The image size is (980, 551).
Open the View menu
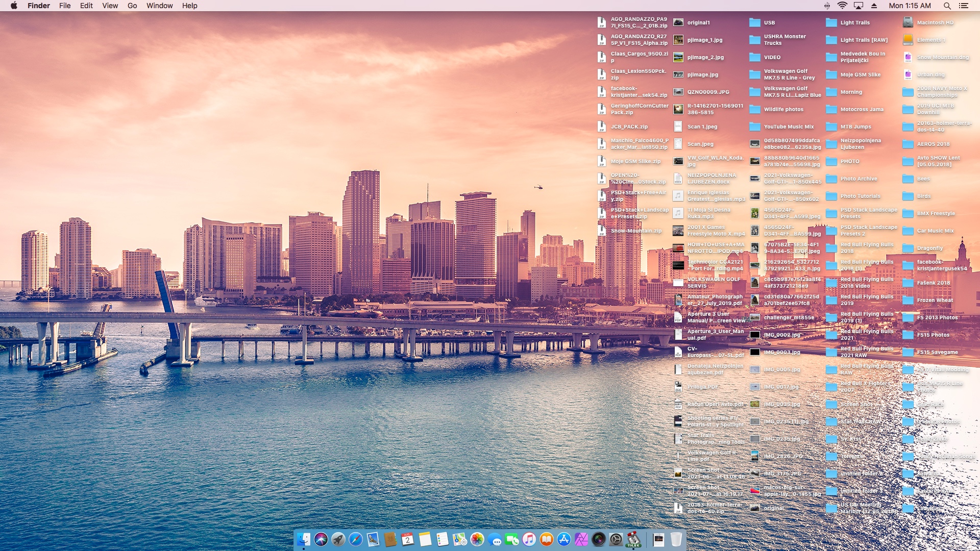[x=110, y=6]
